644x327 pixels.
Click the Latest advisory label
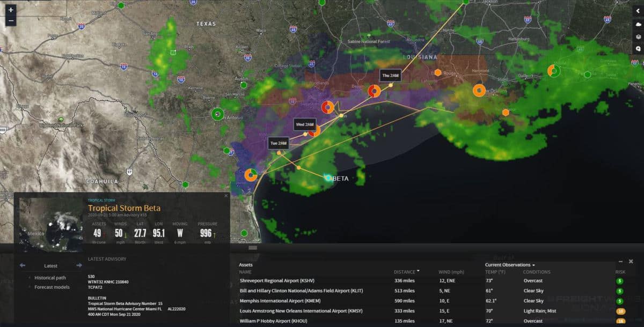click(x=51, y=265)
